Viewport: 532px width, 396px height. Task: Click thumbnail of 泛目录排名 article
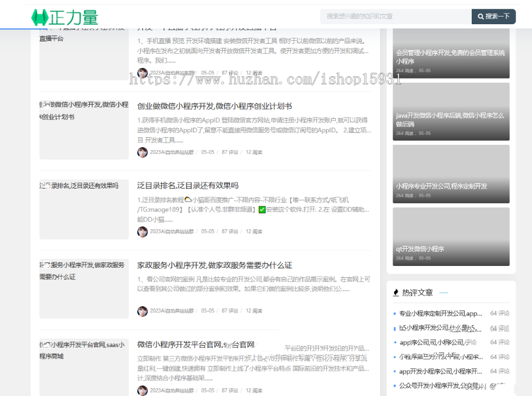84,209
